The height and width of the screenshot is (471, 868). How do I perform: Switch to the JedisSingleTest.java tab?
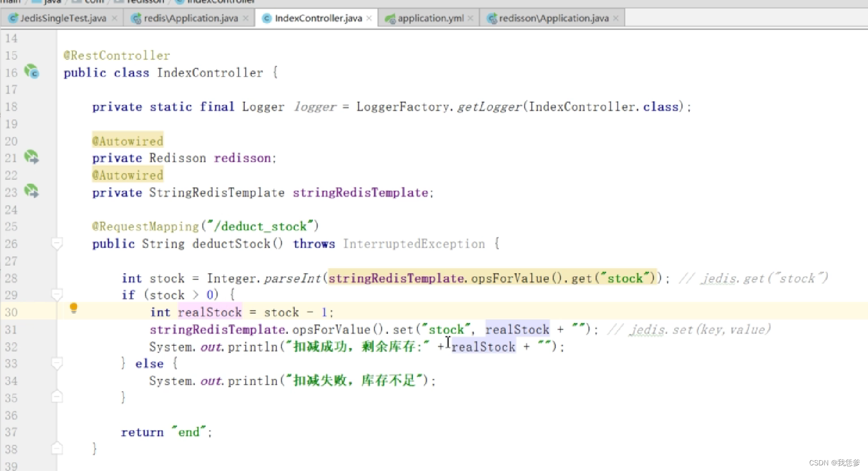point(63,18)
